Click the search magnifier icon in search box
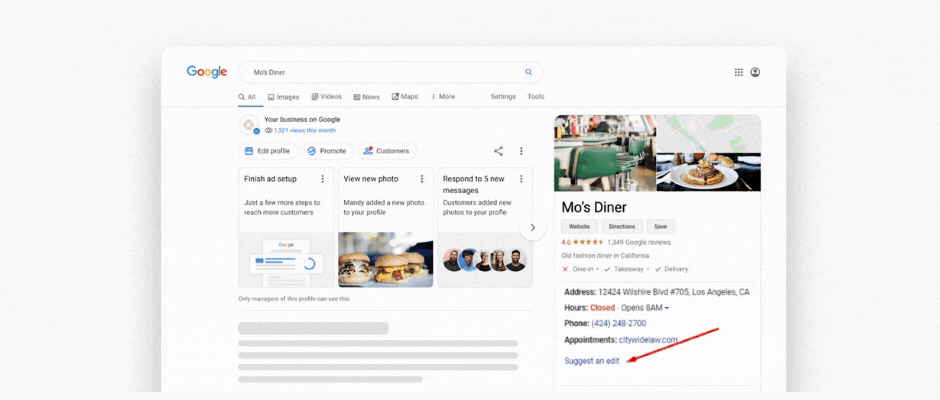This screenshot has height=400, width=940. point(529,72)
